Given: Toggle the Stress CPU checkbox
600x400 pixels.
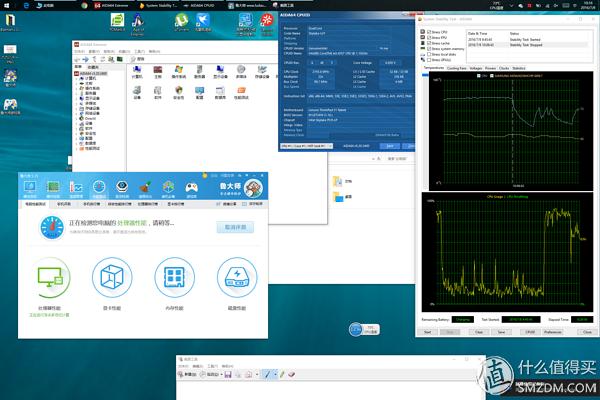Looking at the screenshot, I should click(x=429, y=32).
